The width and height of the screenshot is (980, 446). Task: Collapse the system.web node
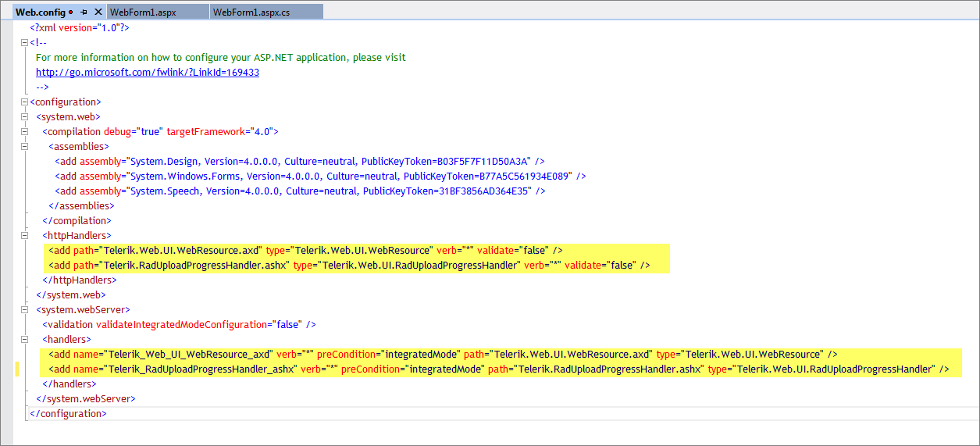25,116
